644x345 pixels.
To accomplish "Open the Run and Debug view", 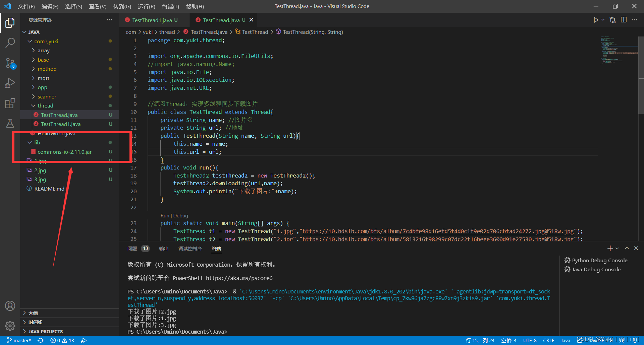I will pyautogui.click(x=10, y=83).
